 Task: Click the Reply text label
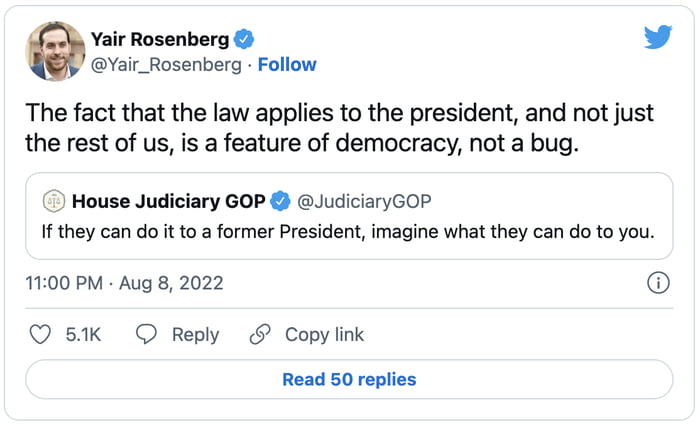pos(195,335)
